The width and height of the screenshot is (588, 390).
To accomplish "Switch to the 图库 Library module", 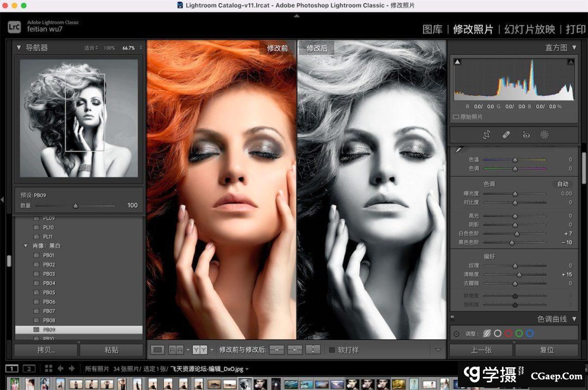I will (x=432, y=29).
